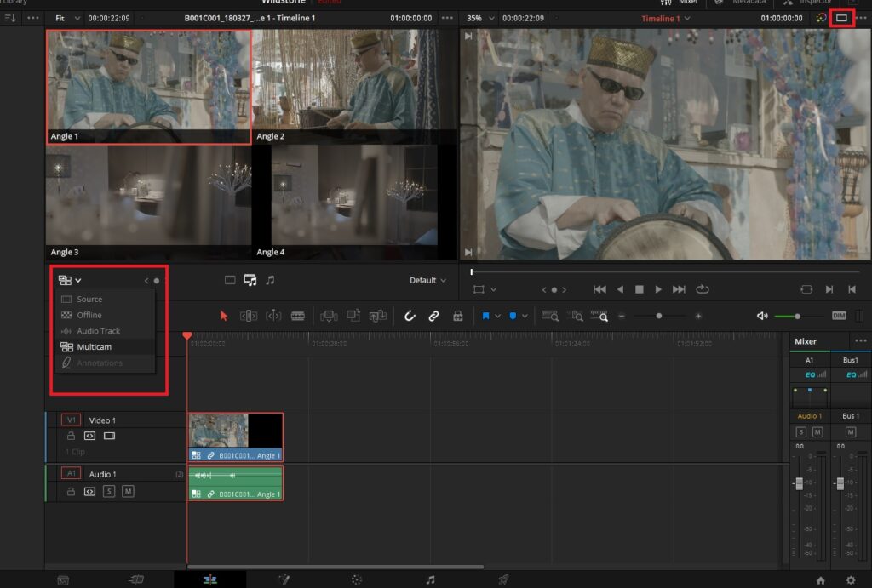Select video-only multicam switching icon
The height and width of the screenshot is (588, 872).
(230, 280)
